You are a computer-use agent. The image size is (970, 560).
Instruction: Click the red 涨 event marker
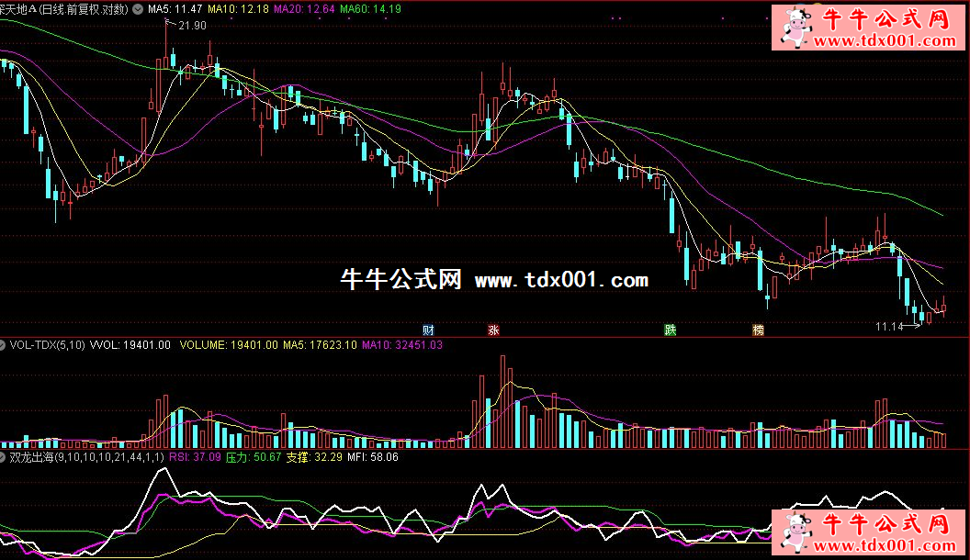493,330
